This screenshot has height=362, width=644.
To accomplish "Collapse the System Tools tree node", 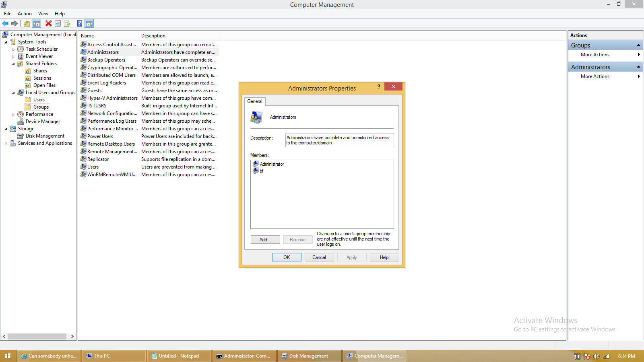I will point(6,42).
